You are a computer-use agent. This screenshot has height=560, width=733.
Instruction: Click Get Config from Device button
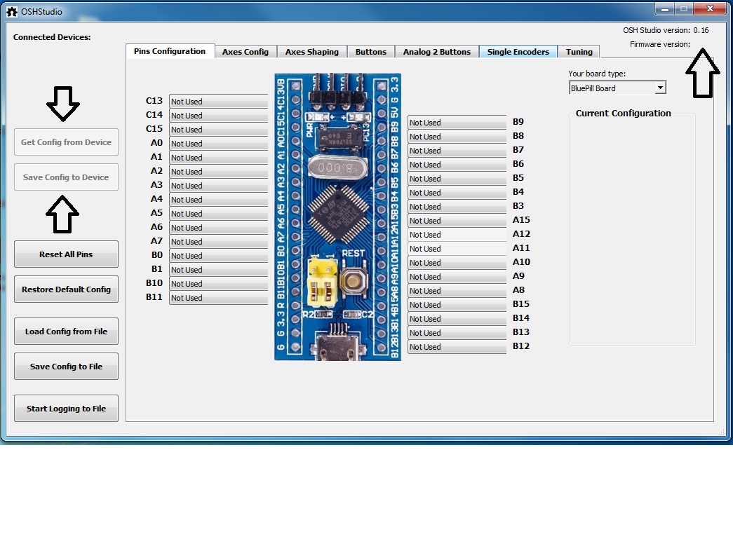tap(66, 142)
